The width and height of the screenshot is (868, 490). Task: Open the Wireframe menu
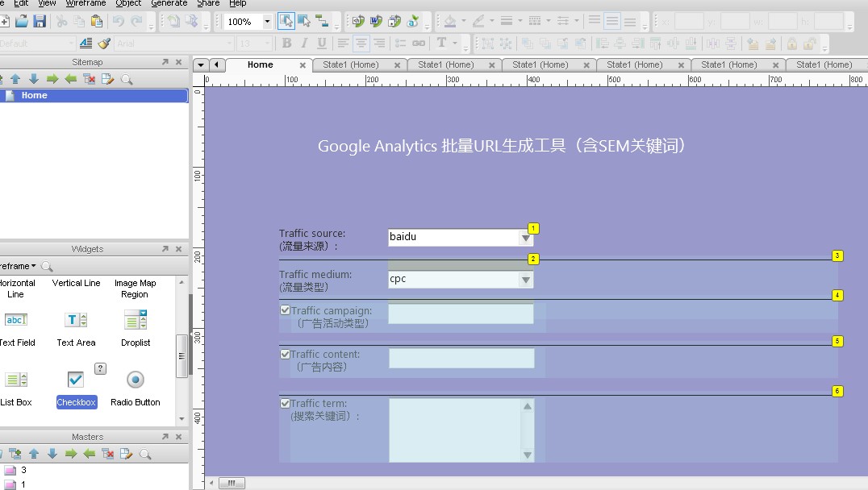coord(86,3)
